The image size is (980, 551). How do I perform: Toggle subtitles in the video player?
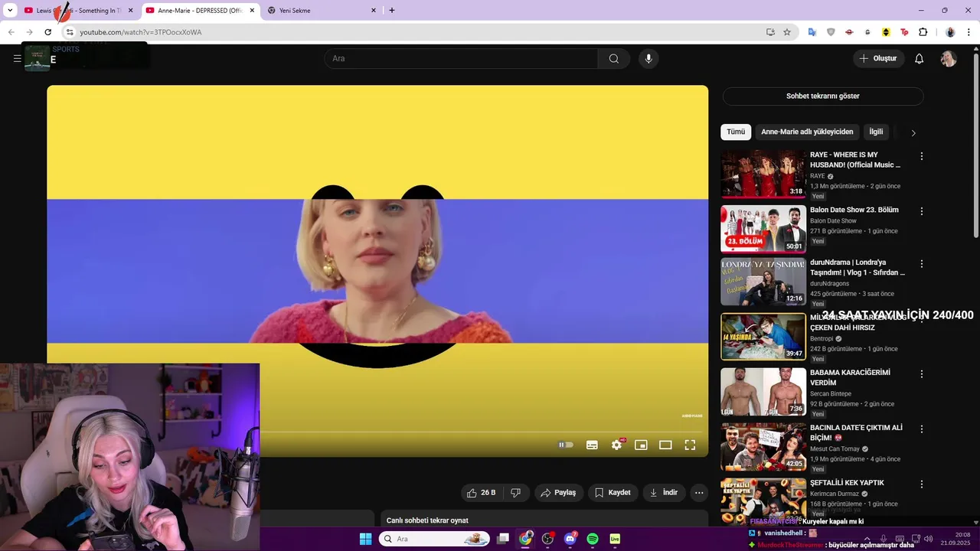pos(592,445)
